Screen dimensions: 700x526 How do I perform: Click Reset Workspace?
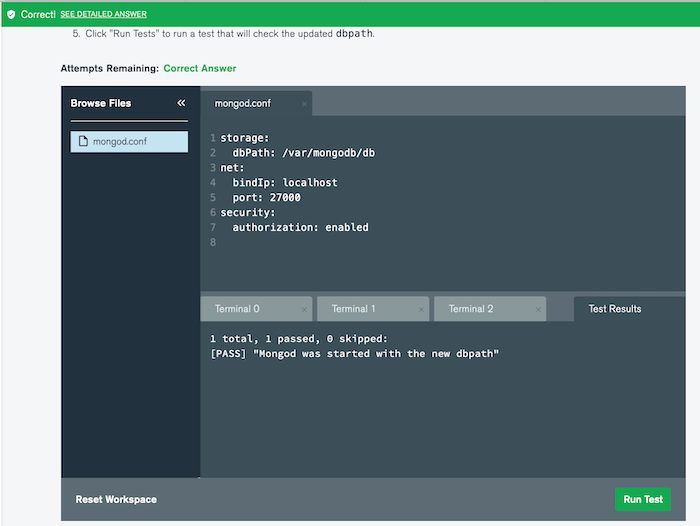click(x=116, y=499)
